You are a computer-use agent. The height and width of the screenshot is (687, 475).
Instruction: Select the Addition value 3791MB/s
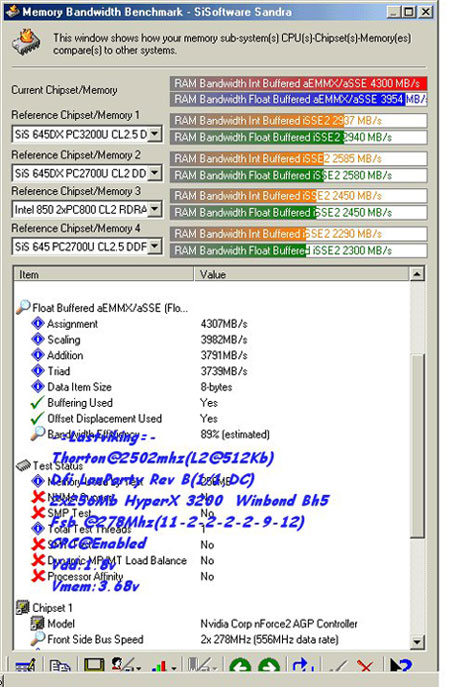[224, 355]
